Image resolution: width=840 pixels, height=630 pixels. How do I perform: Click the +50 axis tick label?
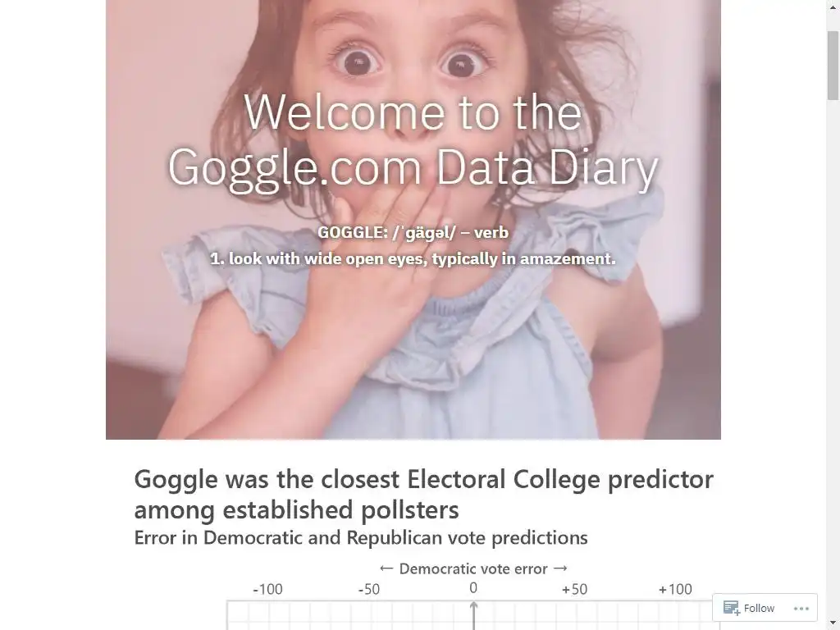coord(574,589)
